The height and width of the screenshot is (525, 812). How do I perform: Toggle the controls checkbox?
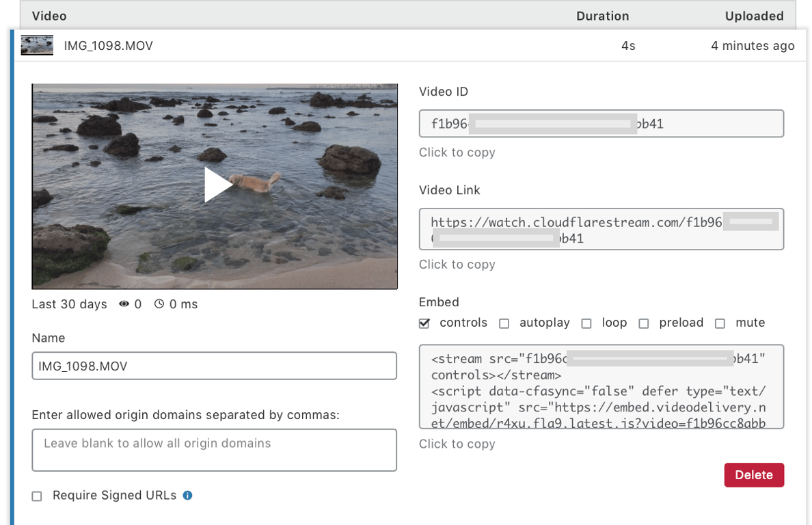pos(424,323)
